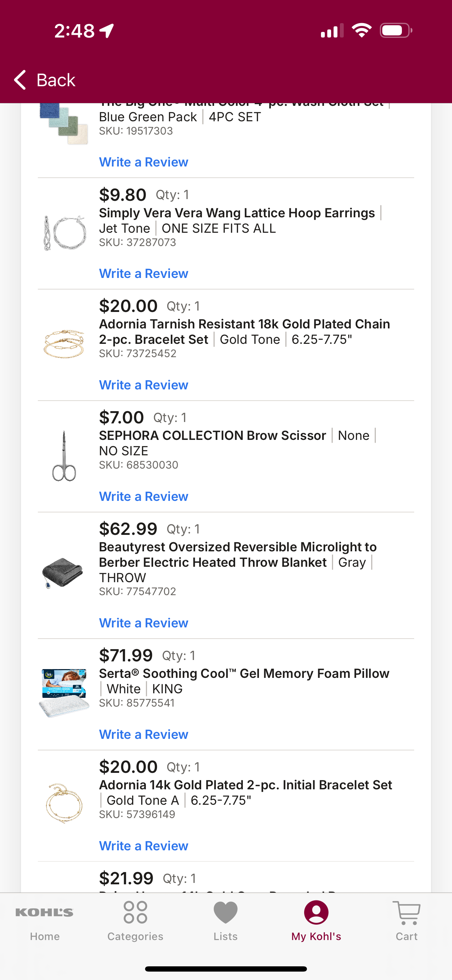Open the brow scissor product image
The width and height of the screenshot is (452, 980).
64,456
